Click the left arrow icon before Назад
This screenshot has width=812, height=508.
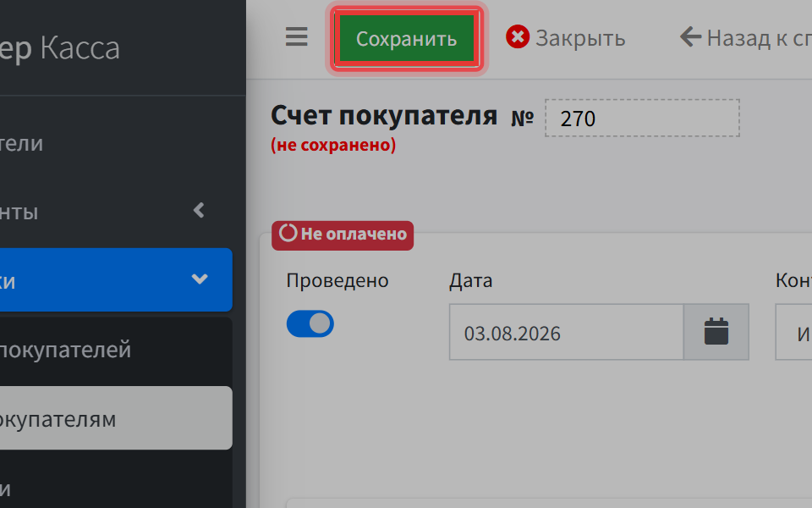pos(690,36)
